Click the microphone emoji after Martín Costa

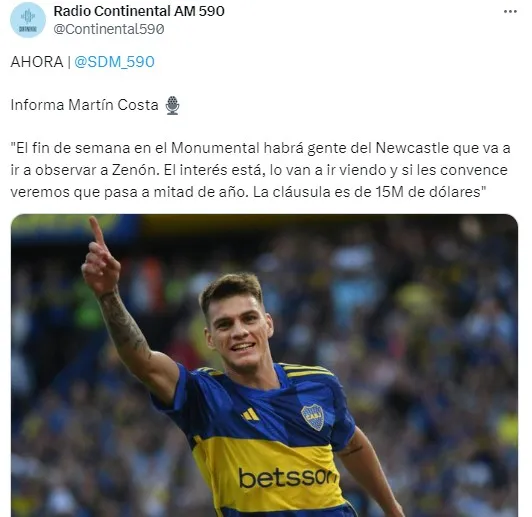pyautogui.click(x=172, y=105)
